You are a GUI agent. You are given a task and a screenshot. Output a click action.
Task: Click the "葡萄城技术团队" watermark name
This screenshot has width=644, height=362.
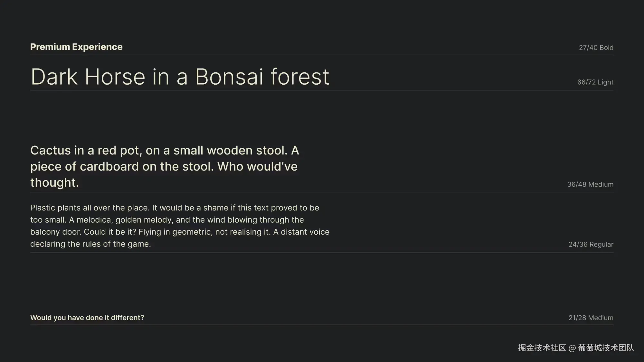click(x=606, y=348)
